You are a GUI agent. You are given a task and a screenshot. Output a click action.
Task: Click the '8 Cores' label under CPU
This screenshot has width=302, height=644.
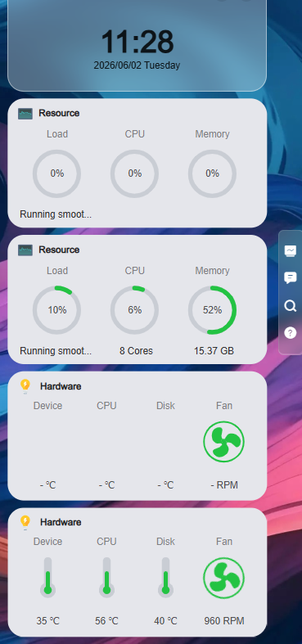(136, 351)
